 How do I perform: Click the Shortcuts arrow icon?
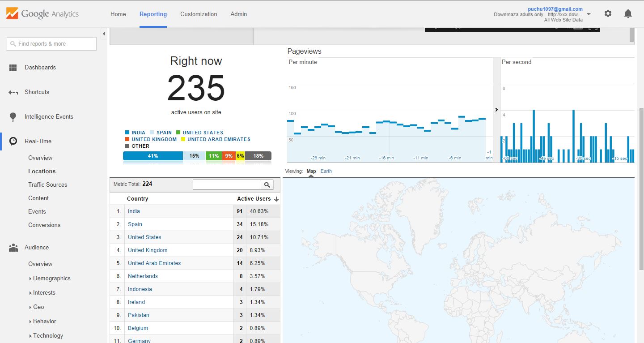(13, 92)
